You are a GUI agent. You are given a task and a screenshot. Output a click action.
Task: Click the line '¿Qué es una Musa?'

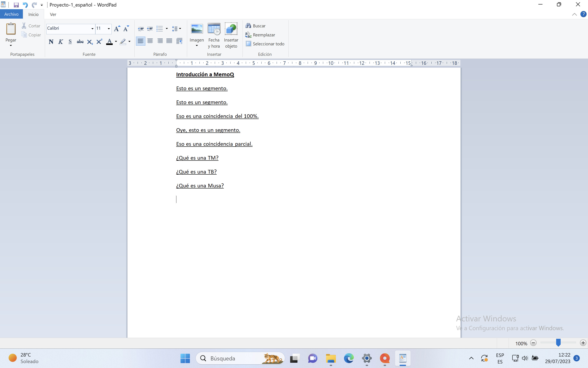(x=200, y=186)
